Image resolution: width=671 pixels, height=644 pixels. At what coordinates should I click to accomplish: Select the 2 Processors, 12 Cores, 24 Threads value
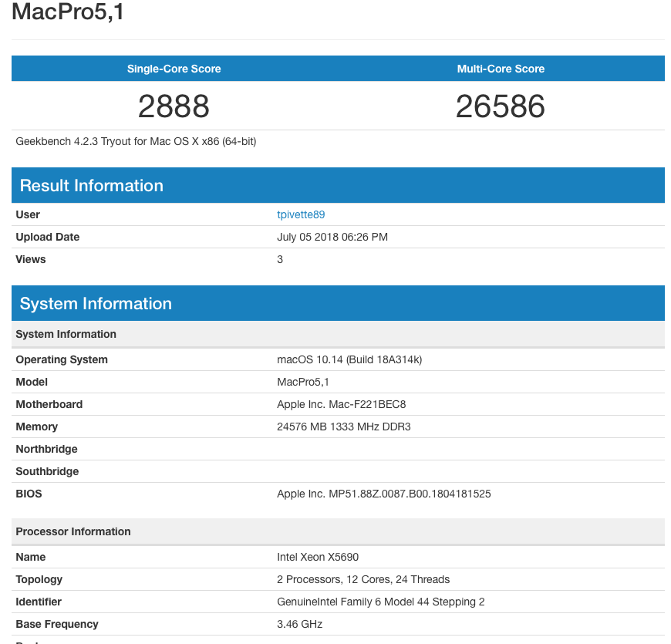pos(363,579)
